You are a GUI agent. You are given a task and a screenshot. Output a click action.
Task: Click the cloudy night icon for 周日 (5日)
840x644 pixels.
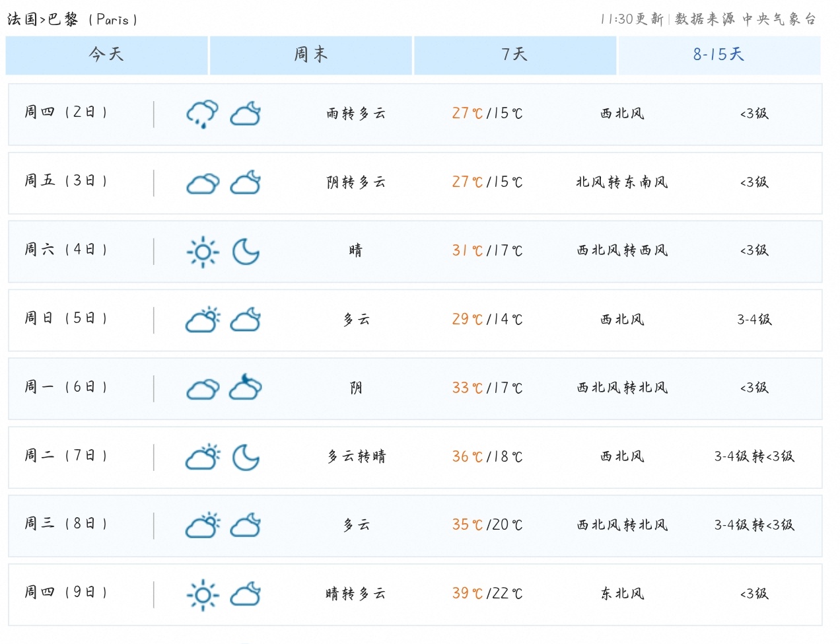coord(246,320)
